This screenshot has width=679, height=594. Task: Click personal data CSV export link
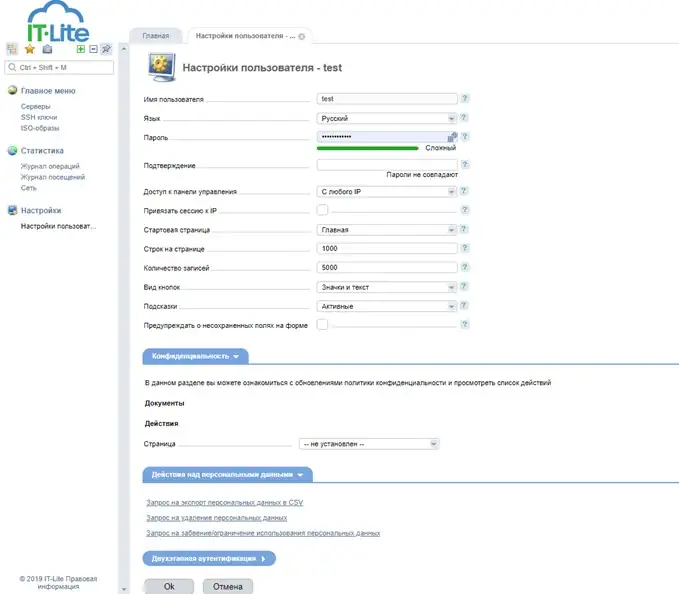224,503
